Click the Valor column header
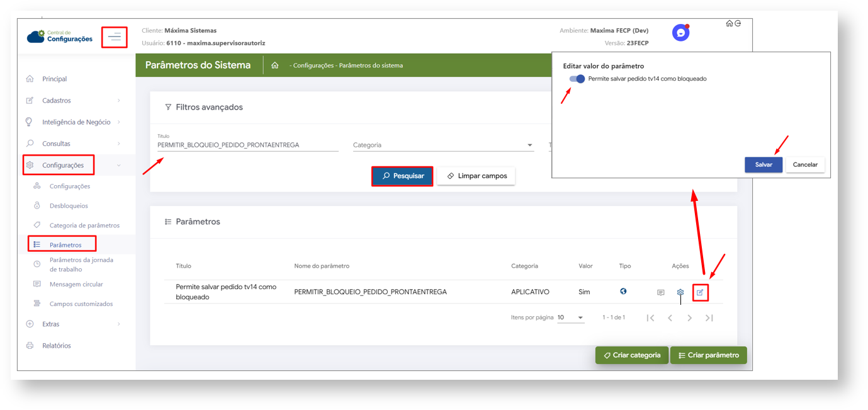 coord(585,266)
